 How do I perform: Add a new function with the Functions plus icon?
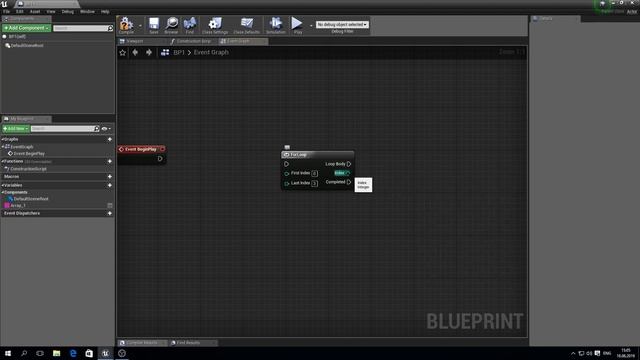click(x=109, y=161)
